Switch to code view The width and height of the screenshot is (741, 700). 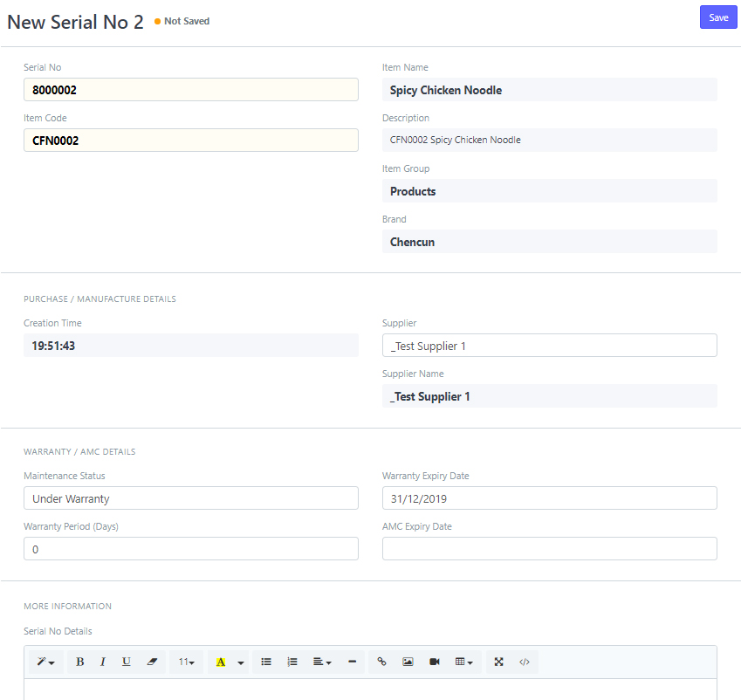[x=524, y=662]
